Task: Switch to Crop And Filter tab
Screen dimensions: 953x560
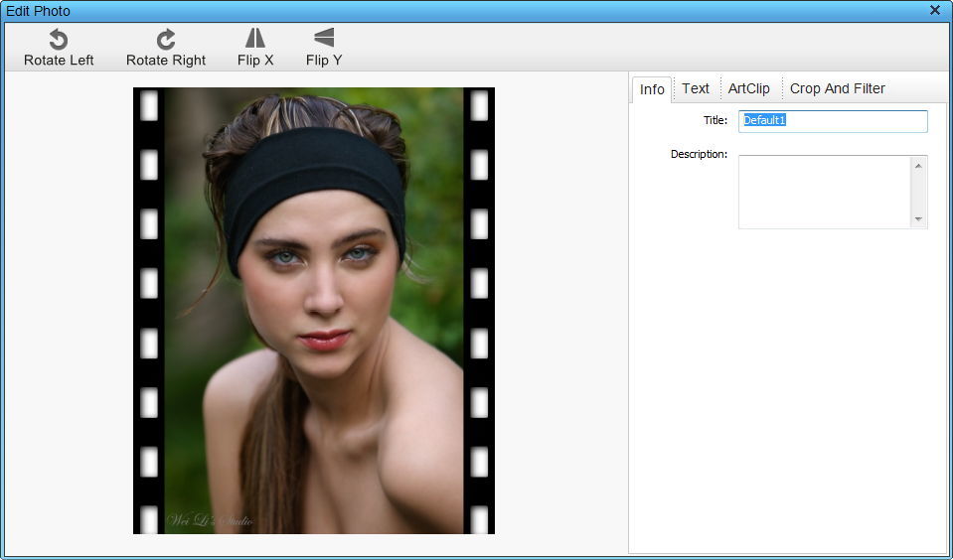Action: (x=837, y=88)
